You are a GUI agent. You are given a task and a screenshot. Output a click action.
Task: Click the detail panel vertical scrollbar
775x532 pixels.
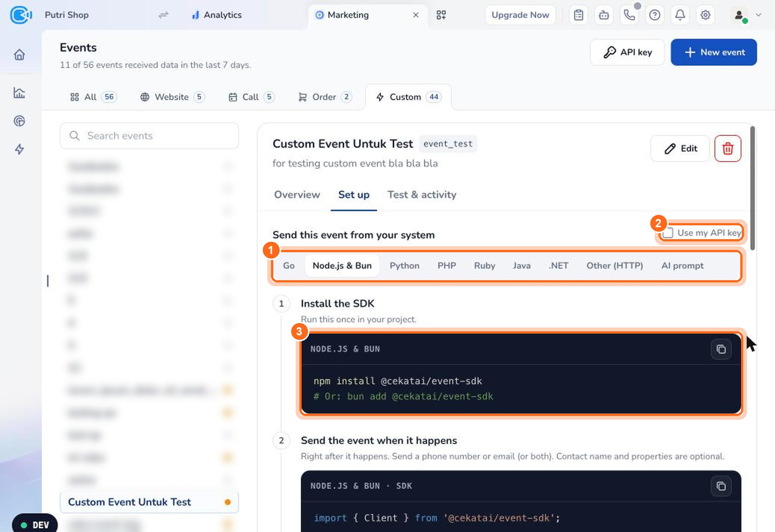[x=753, y=188]
